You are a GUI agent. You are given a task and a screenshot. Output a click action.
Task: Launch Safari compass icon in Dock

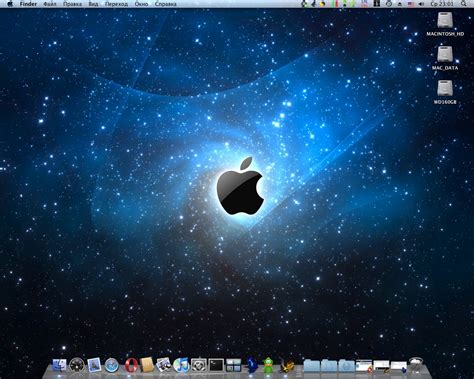(x=112, y=366)
